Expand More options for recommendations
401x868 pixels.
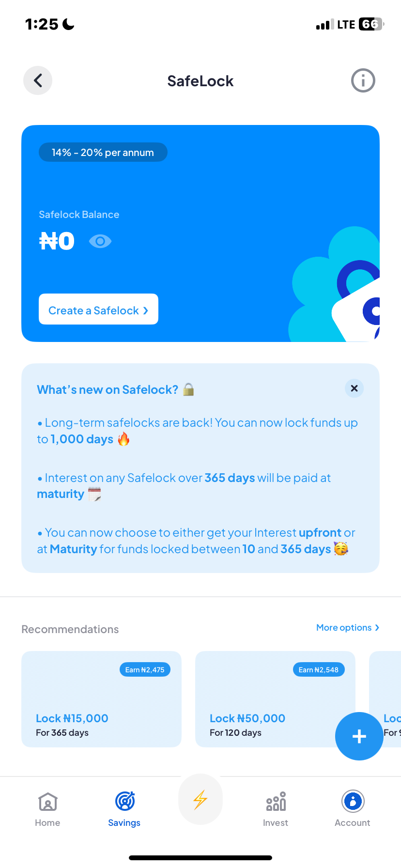347,627
